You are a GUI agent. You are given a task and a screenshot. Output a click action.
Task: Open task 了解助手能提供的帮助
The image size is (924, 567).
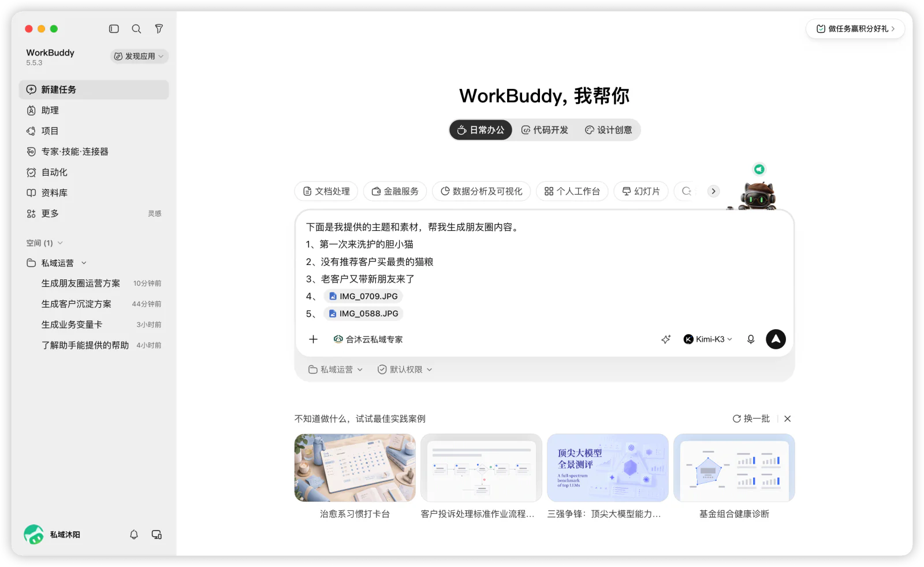85,345
